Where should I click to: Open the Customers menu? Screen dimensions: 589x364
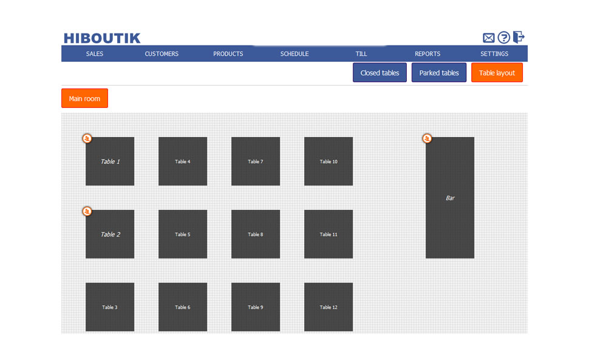162,54
